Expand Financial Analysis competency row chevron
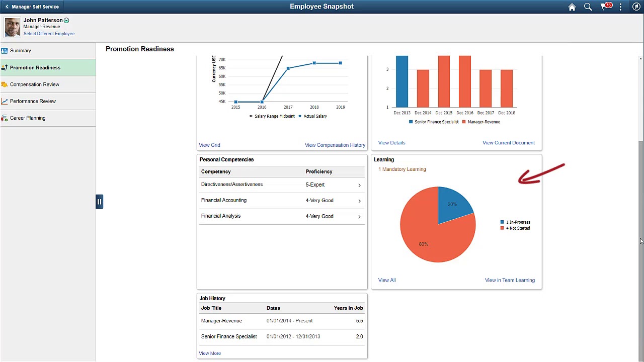Viewport: 644px width, 362px height. click(x=359, y=217)
